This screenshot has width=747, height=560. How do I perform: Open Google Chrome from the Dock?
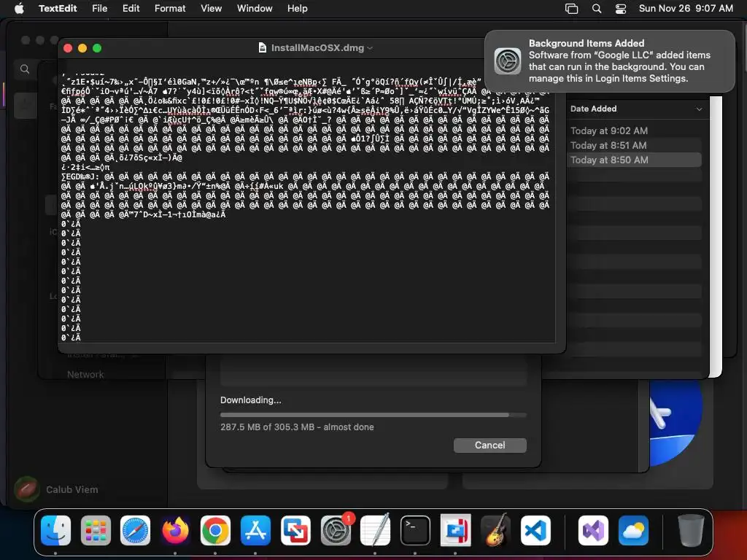pyautogui.click(x=215, y=530)
